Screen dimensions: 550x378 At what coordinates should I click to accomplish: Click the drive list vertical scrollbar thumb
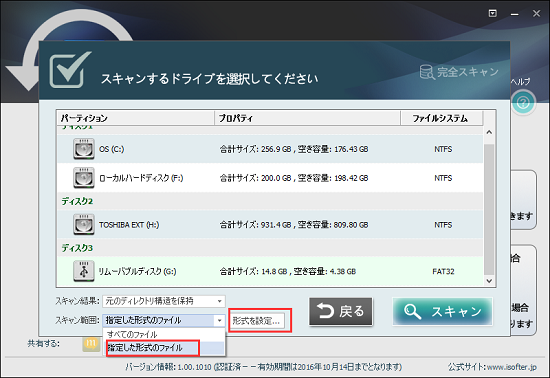(x=489, y=209)
